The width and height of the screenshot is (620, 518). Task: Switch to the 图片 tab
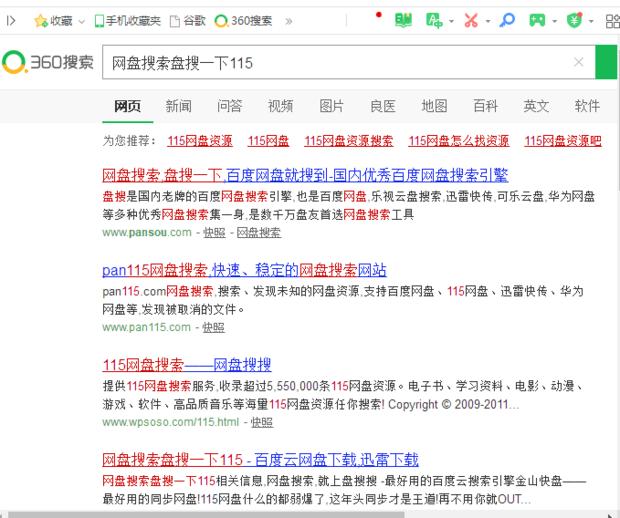(x=331, y=106)
